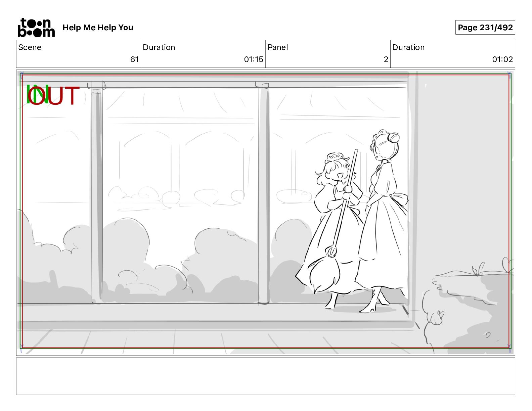The width and height of the screenshot is (532, 411).
Task: Click the 'Panel' header label
Action: 278,47
